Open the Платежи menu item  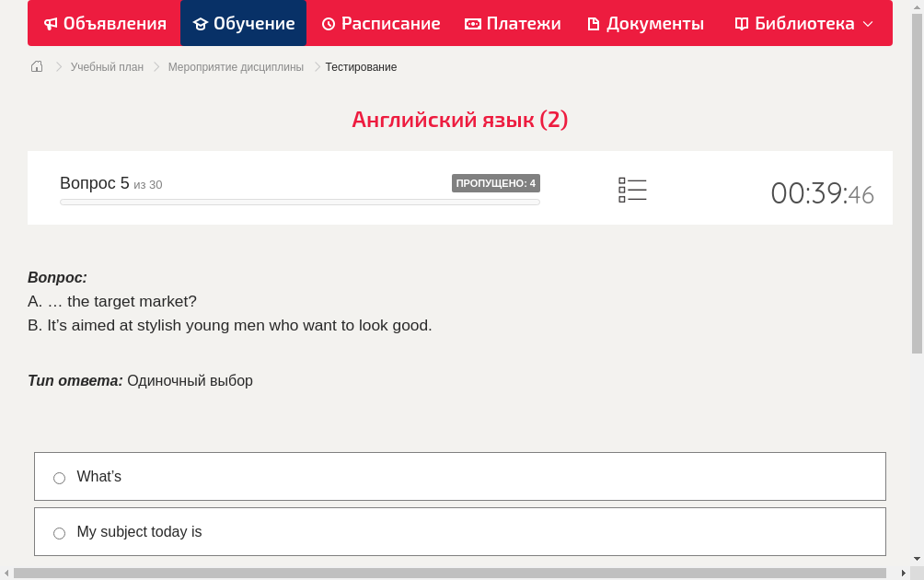point(523,24)
